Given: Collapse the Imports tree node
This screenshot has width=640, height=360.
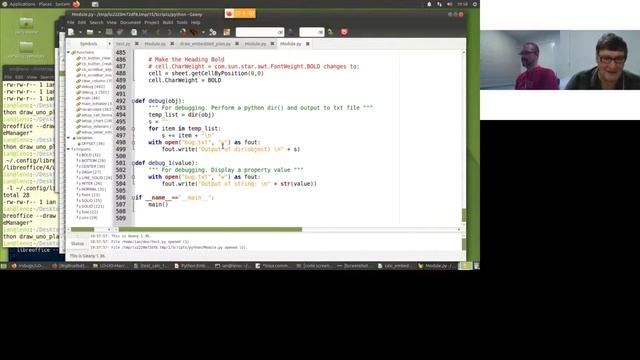Looking at the screenshot, I should [69, 149].
